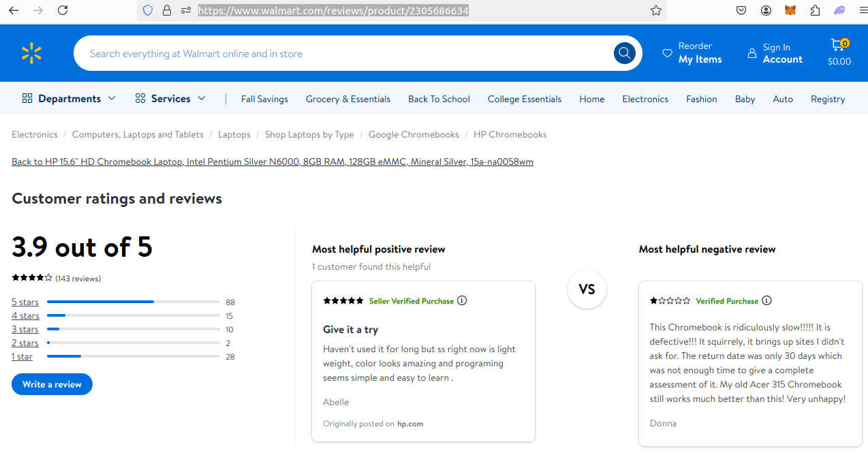Open the Baby nav item
This screenshot has width=868, height=455.
tap(745, 99)
